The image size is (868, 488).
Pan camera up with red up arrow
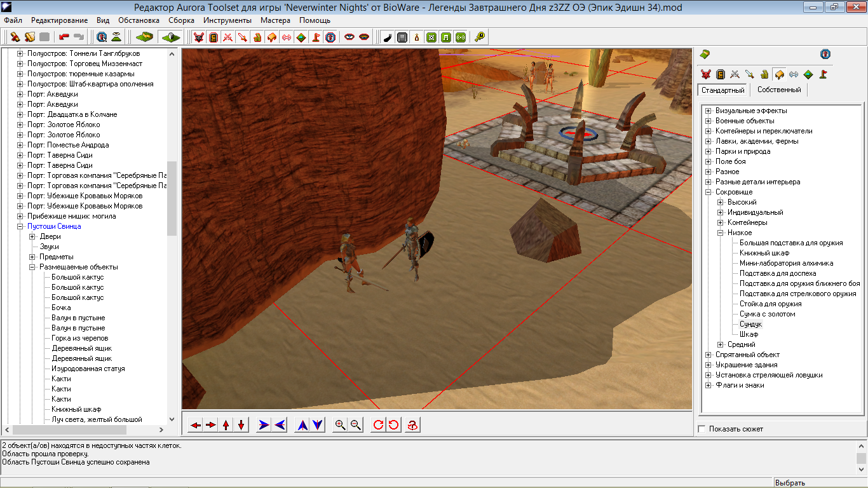226,425
